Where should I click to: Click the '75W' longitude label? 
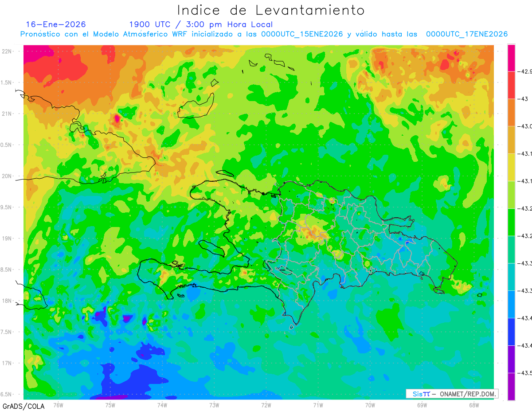(x=110, y=405)
